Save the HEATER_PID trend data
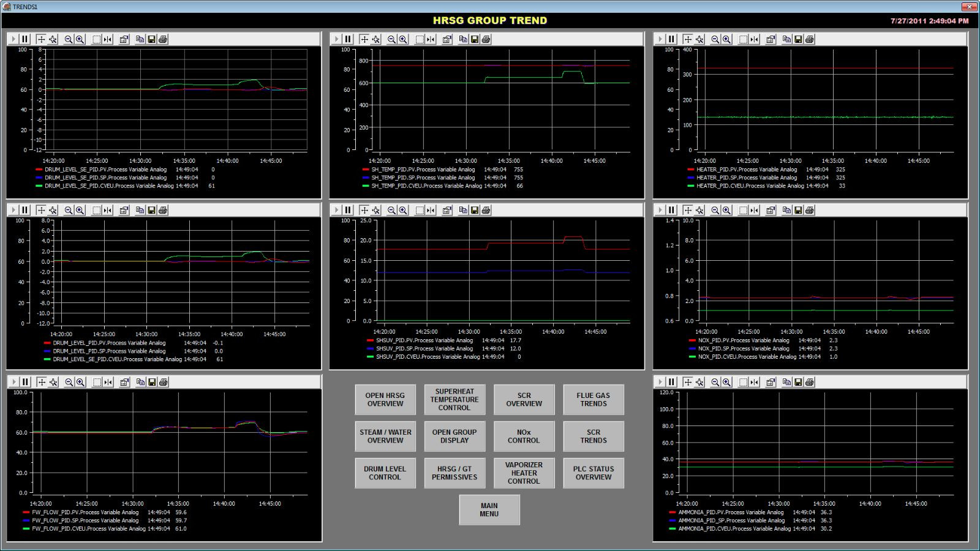The height and width of the screenshot is (551, 980). (x=798, y=39)
